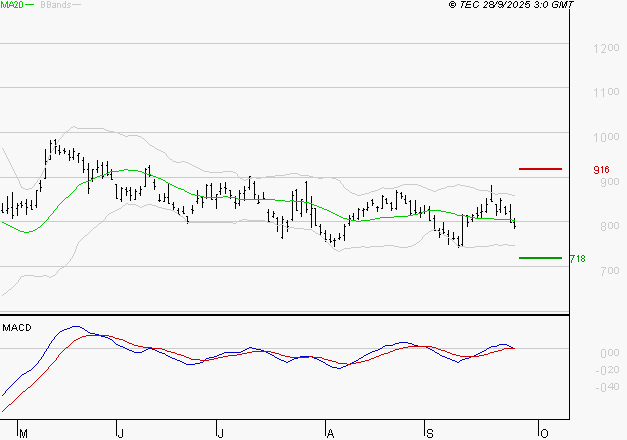Click the highest price bar peak near 1000

[x=52, y=144]
